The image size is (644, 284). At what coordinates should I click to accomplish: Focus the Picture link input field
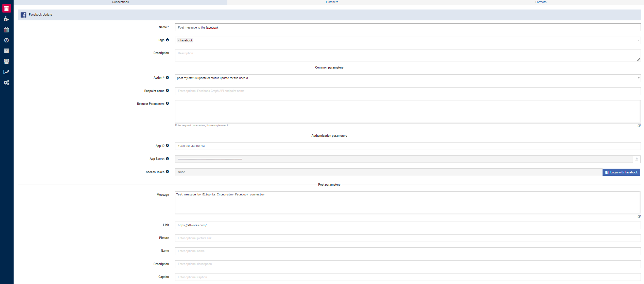point(408,238)
